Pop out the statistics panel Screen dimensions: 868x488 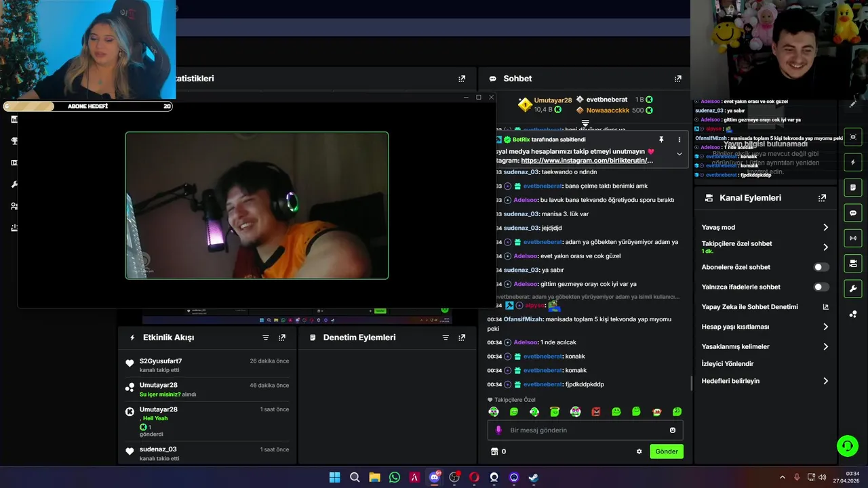(462, 79)
